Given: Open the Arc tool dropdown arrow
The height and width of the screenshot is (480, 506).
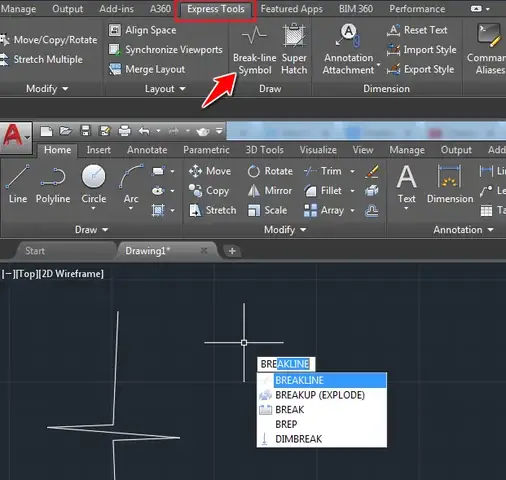Looking at the screenshot, I should click(x=131, y=209).
